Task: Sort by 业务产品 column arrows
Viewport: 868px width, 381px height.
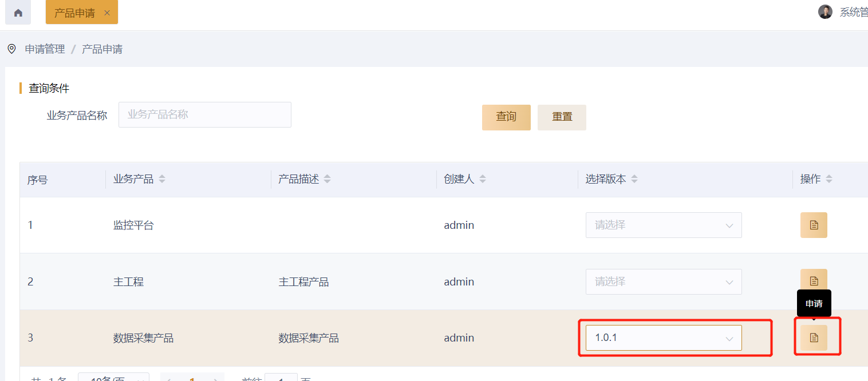Action: (x=162, y=179)
